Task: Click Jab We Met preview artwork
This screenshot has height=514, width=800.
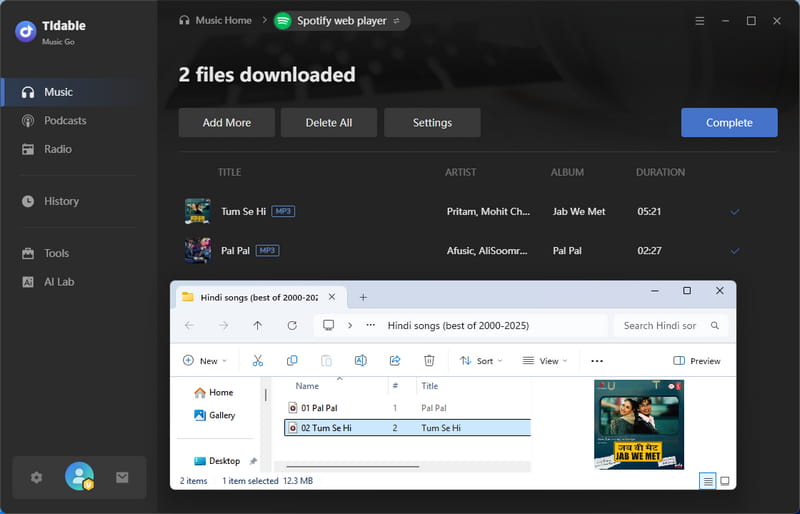Action: click(x=639, y=425)
